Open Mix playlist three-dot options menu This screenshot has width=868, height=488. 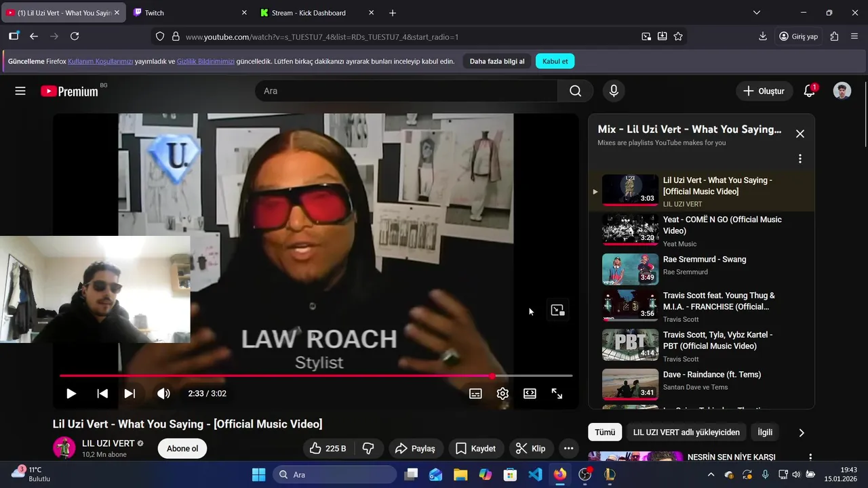[800, 159]
